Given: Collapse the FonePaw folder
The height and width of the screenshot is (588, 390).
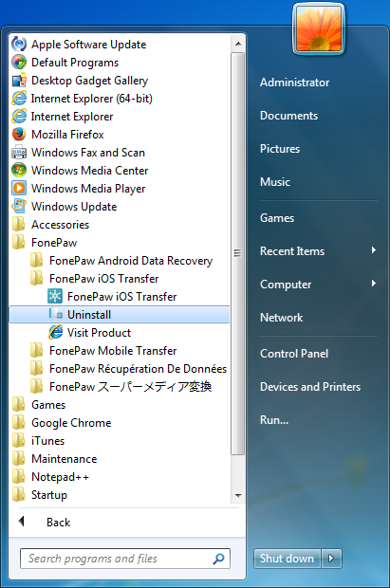Looking at the screenshot, I should pyautogui.click(x=45, y=242).
